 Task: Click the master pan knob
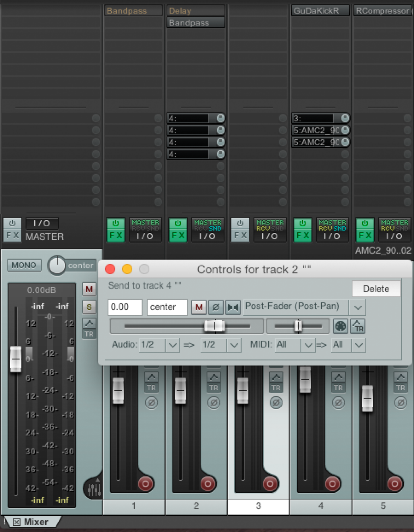[57, 265]
